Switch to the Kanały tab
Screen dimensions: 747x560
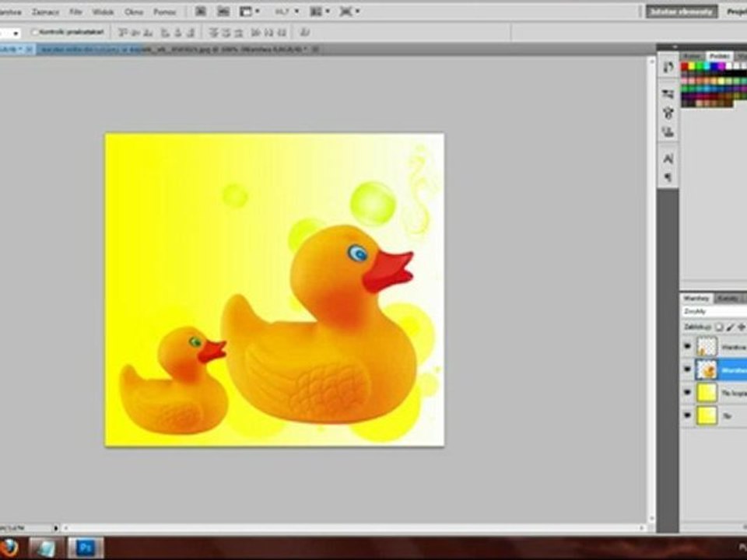click(728, 299)
